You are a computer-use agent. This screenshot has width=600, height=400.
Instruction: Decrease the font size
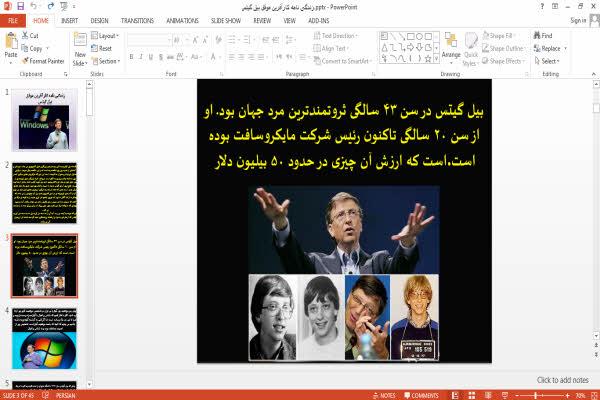pyautogui.click(x=205, y=40)
